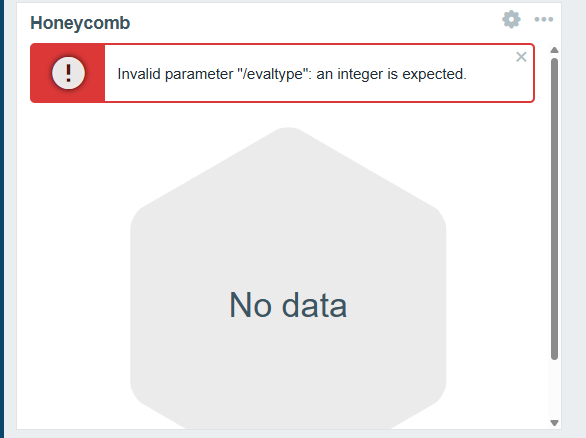This screenshot has width=586, height=438.
Task: Click the vertical scrollbar thumb
Action: (x=555, y=209)
